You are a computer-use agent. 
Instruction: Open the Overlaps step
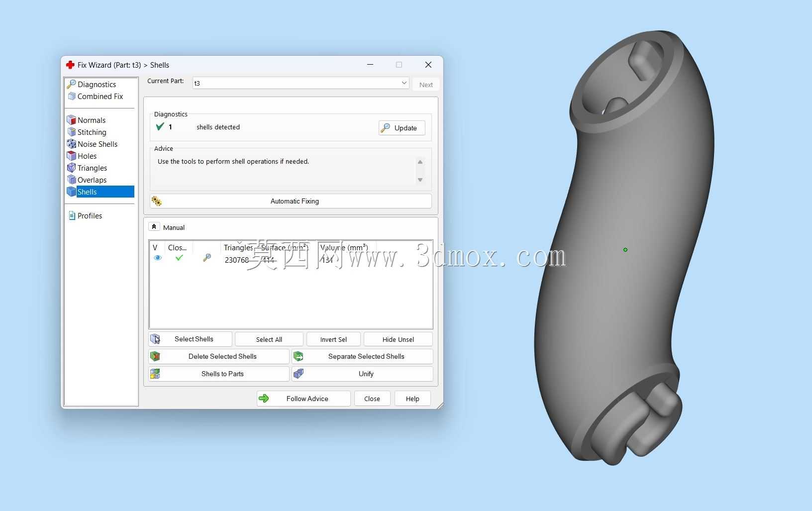point(92,180)
